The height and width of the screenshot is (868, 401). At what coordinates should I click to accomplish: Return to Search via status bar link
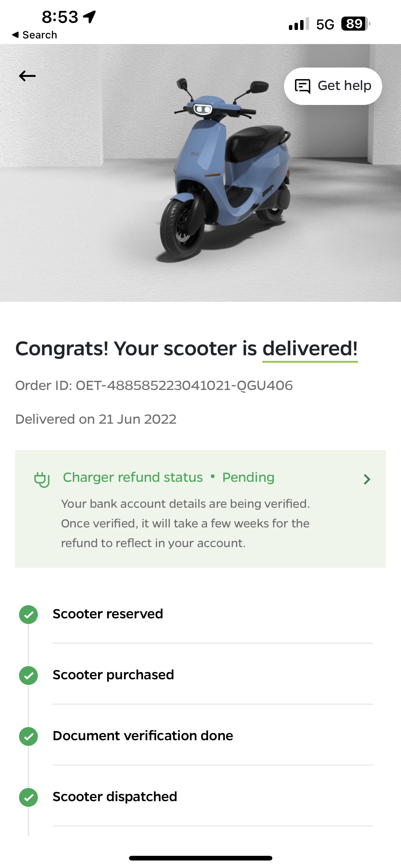(x=34, y=35)
